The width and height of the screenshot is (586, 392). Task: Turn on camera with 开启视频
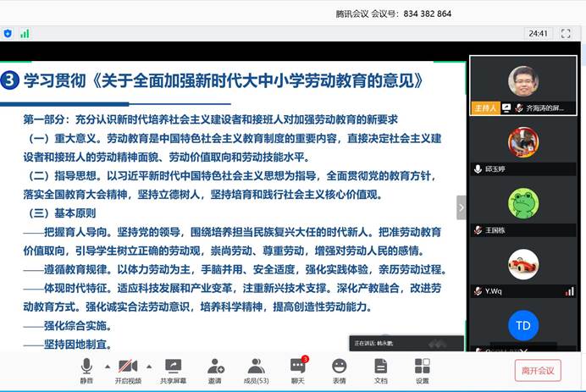(129, 369)
